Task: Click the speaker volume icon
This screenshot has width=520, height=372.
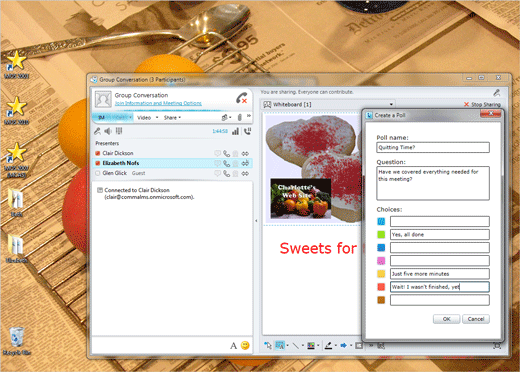Action: tap(108, 131)
